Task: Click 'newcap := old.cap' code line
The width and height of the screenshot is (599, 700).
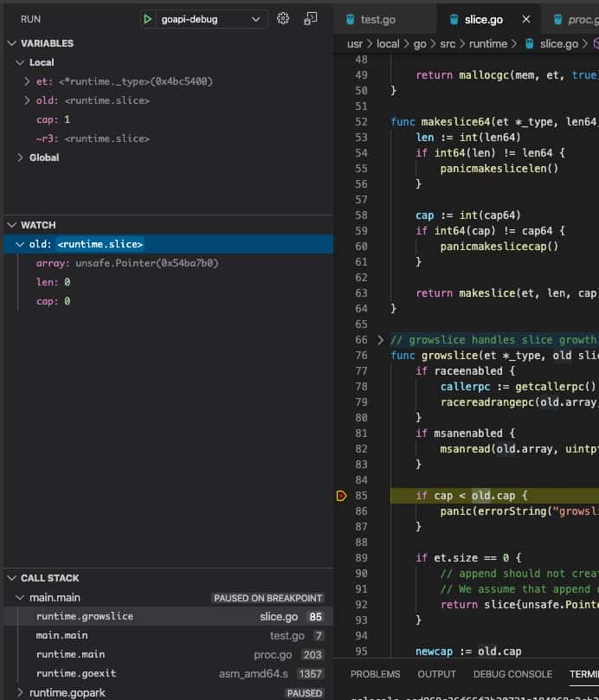Action: [x=468, y=652]
